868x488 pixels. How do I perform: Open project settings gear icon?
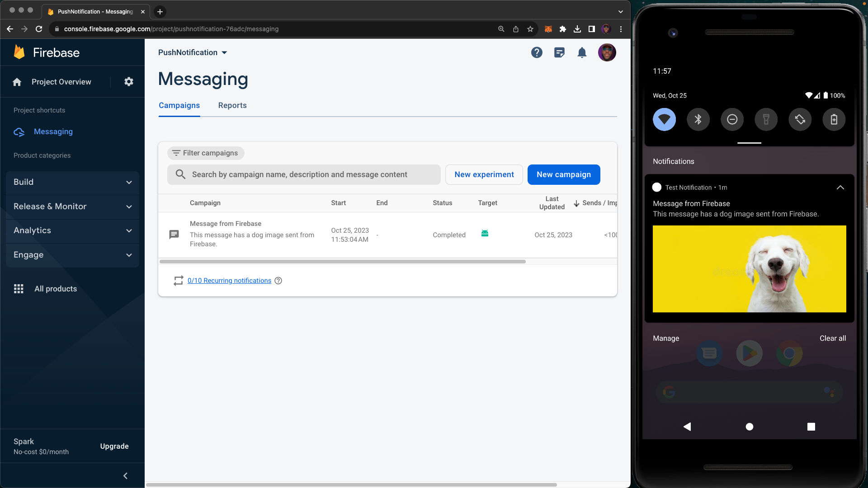pos(129,82)
